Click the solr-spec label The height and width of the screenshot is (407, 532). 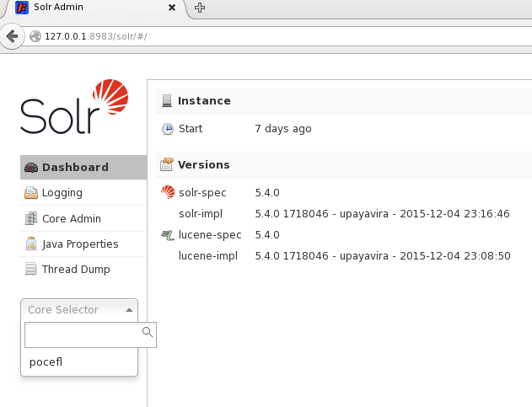pos(202,193)
